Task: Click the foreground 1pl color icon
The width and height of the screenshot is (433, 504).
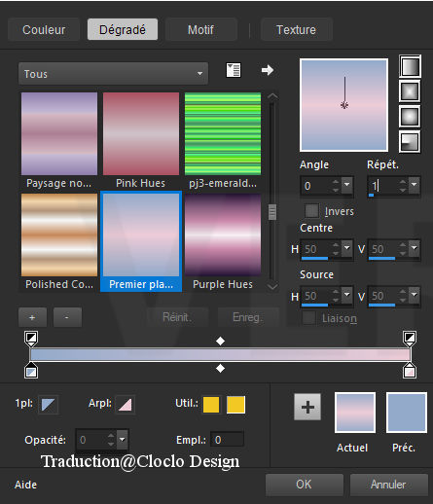Action: pyautogui.click(x=48, y=405)
